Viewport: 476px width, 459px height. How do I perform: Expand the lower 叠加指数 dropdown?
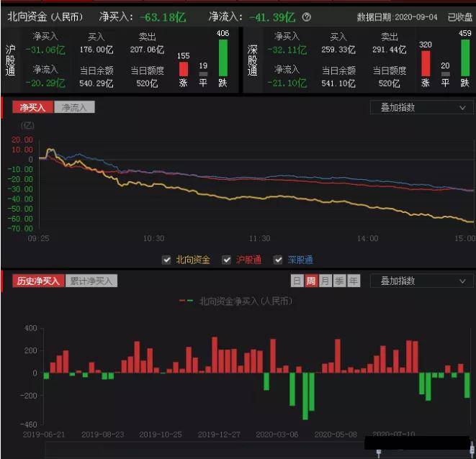[x=421, y=281]
